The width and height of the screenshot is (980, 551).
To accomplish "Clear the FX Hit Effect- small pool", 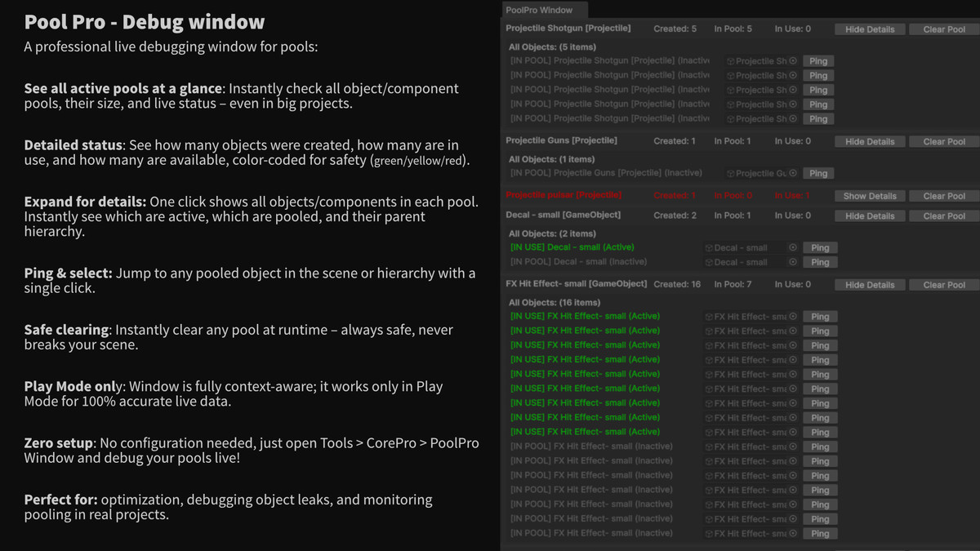I will pyautogui.click(x=944, y=285).
